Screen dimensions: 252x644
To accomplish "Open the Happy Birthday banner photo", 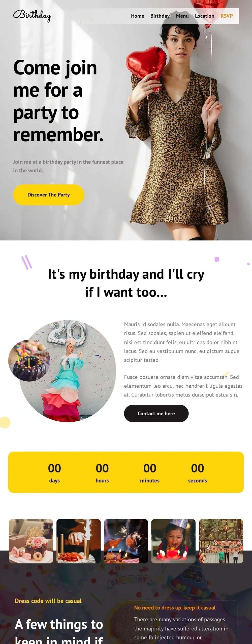I will (x=221, y=541).
